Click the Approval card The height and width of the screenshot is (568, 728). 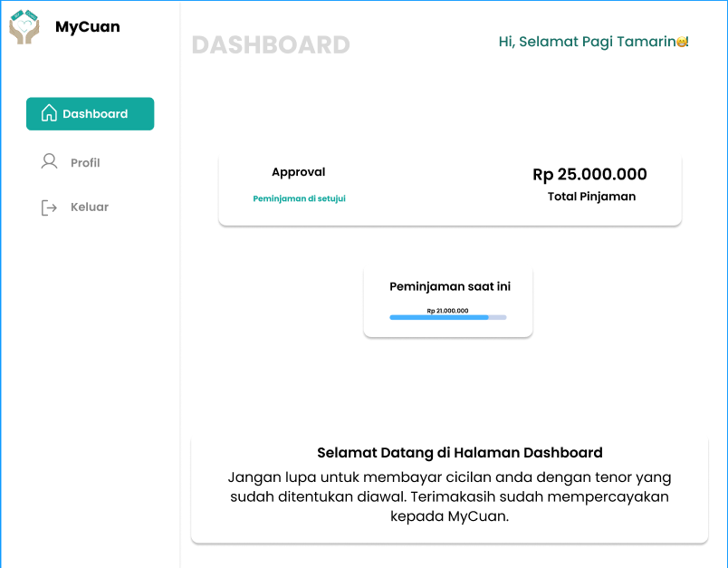pos(450,188)
